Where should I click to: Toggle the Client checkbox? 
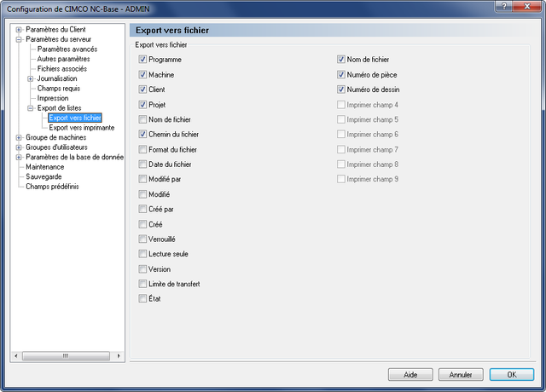click(x=142, y=89)
